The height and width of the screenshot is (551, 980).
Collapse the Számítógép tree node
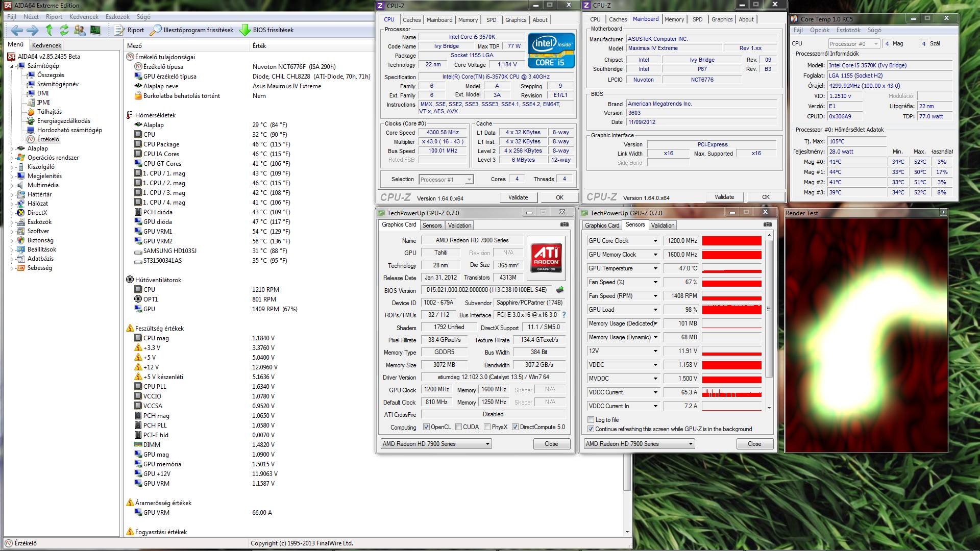click(x=12, y=66)
